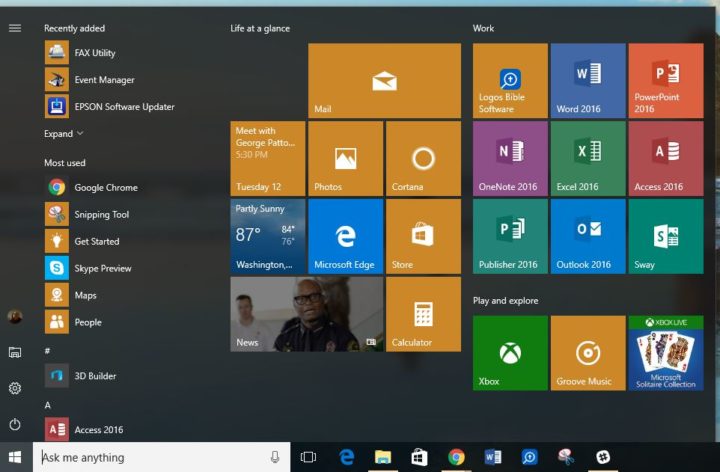Open the Microsoft Edge tile
Image resolution: width=720 pixels, height=472 pixels.
pyautogui.click(x=345, y=236)
